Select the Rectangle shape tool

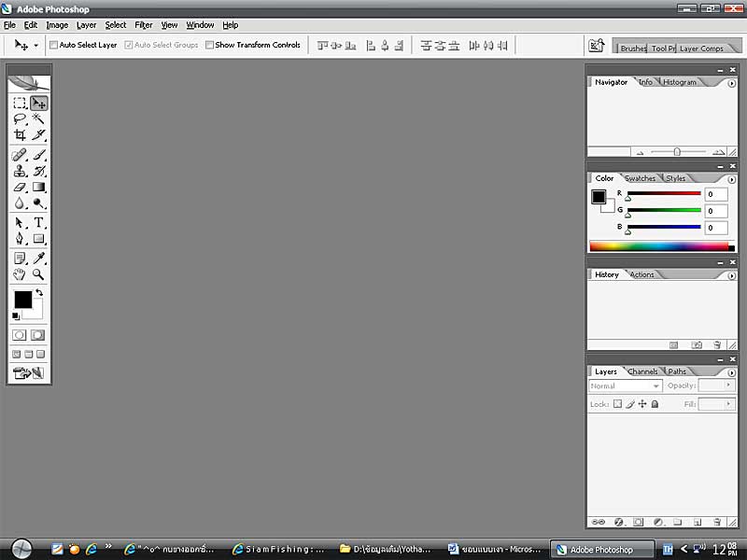point(38,239)
